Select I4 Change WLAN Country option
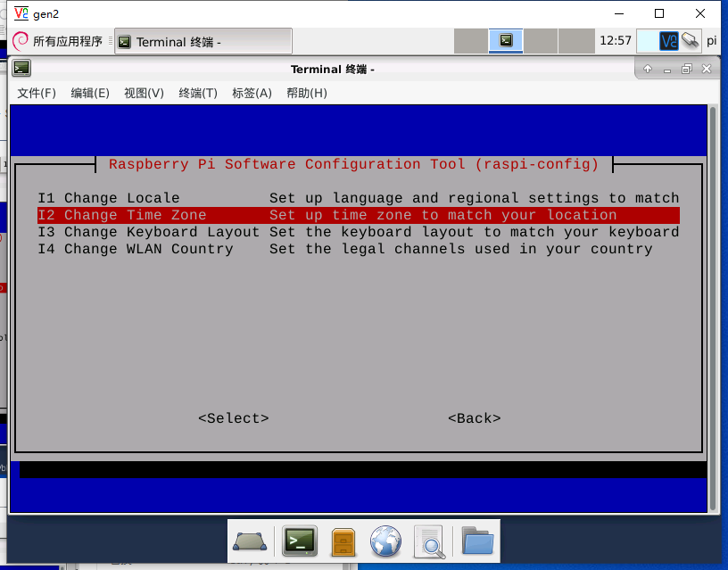The image size is (728, 570). click(359, 249)
